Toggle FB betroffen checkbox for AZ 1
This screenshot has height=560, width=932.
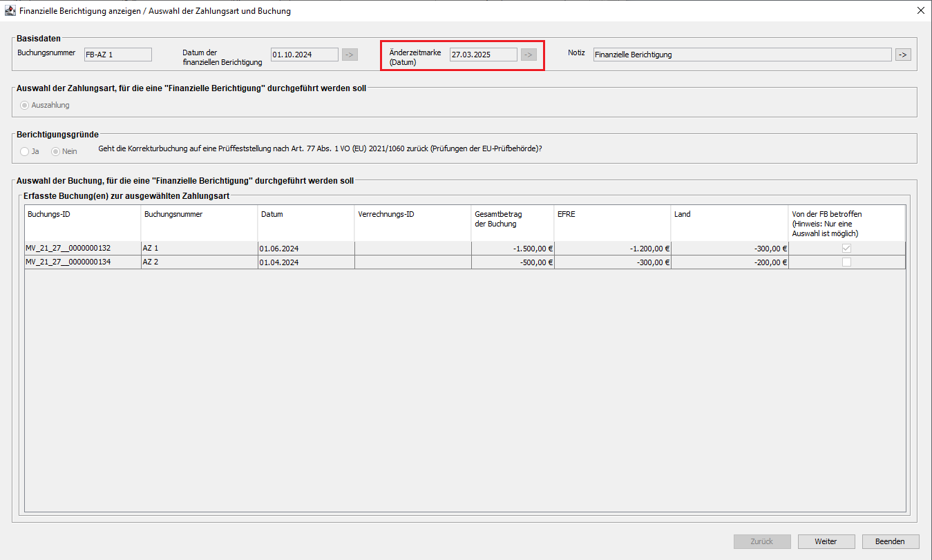pos(846,249)
